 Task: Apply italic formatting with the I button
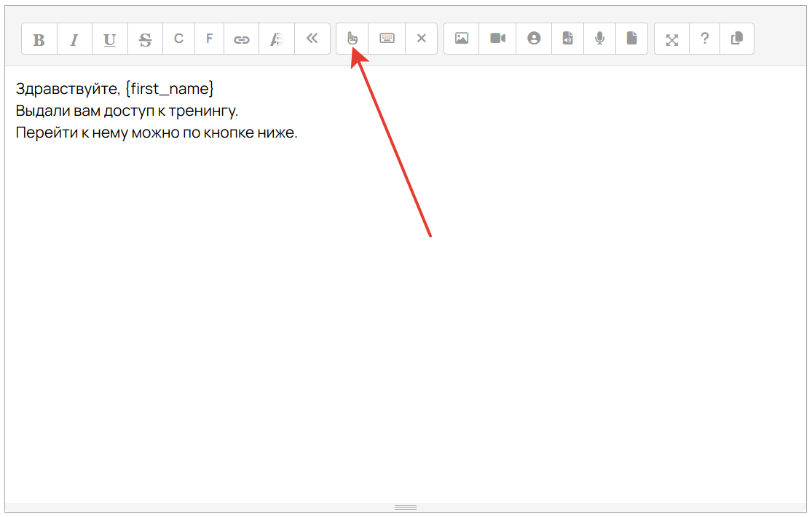(x=74, y=39)
